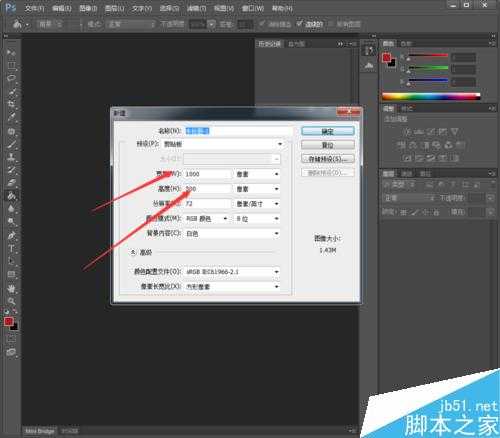Screen dimensions: 500x438
Task: Select the Lasso tool
Action: coord(11,79)
